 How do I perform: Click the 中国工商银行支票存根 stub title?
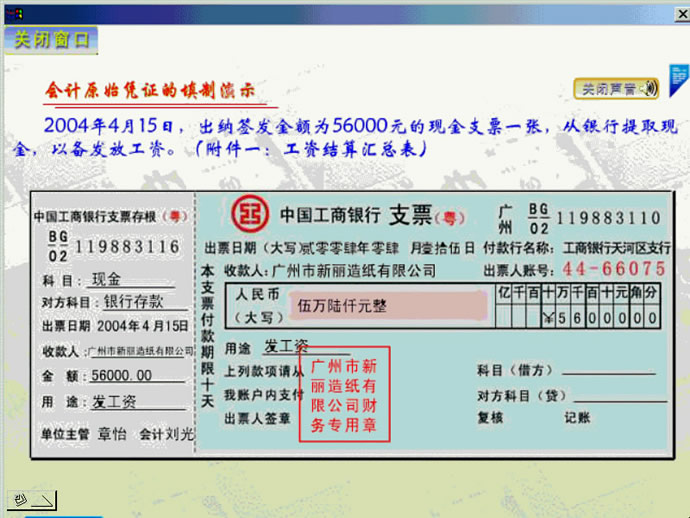[x=95, y=217]
